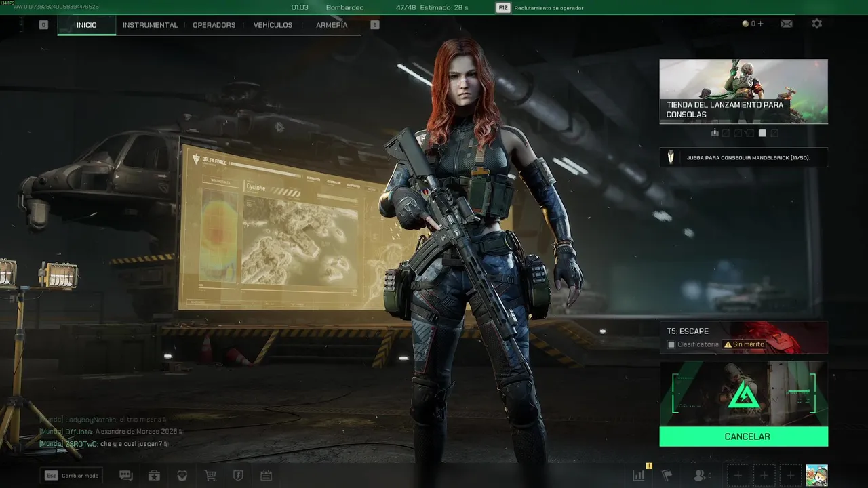This screenshot has height=488, width=868.
Task: Switch to the INICIO tab
Action: 87,25
